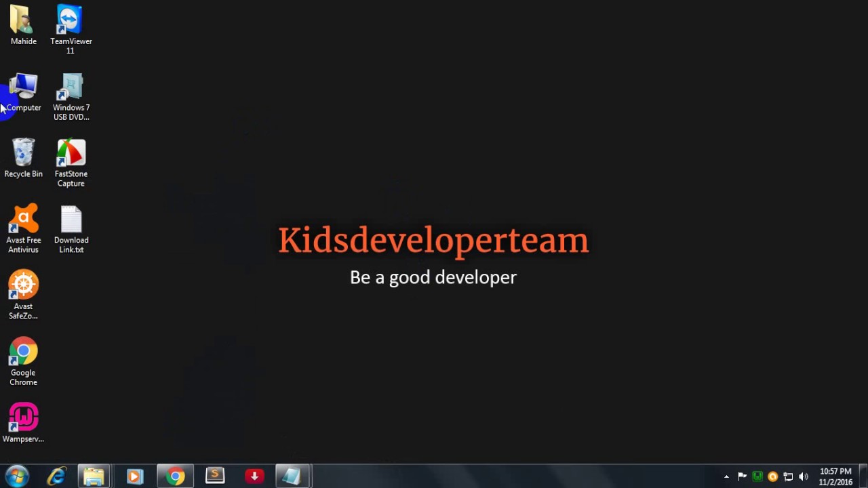Switch to Google Chrome on the taskbar
The height and width of the screenshot is (488, 868).
(x=175, y=476)
